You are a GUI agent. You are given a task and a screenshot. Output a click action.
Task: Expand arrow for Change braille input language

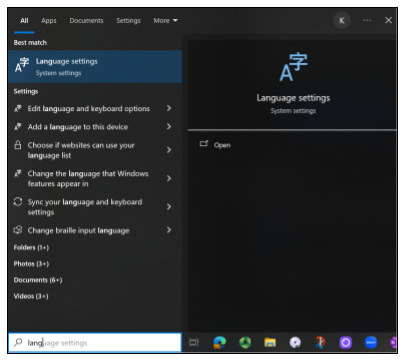click(x=169, y=230)
